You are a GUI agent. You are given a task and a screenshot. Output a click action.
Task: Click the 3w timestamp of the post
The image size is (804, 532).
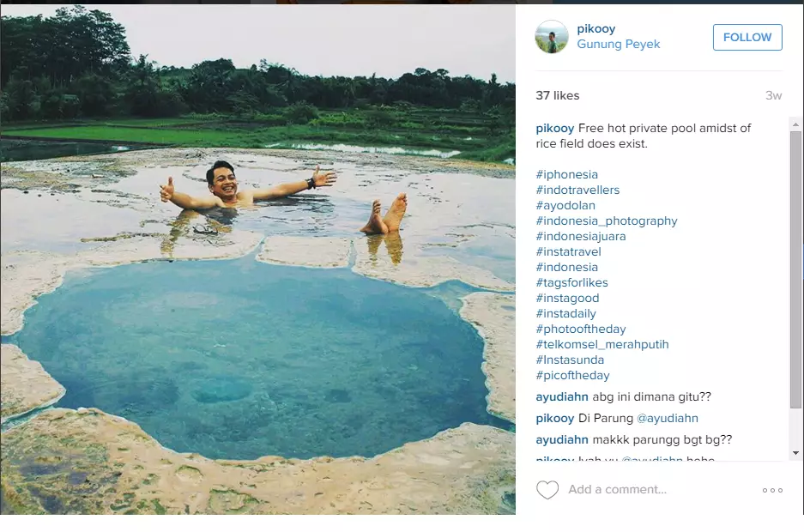pyautogui.click(x=775, y=95)
